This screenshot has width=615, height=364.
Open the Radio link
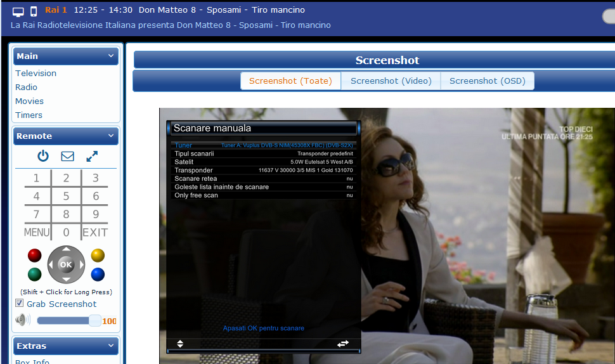point(26,87)
